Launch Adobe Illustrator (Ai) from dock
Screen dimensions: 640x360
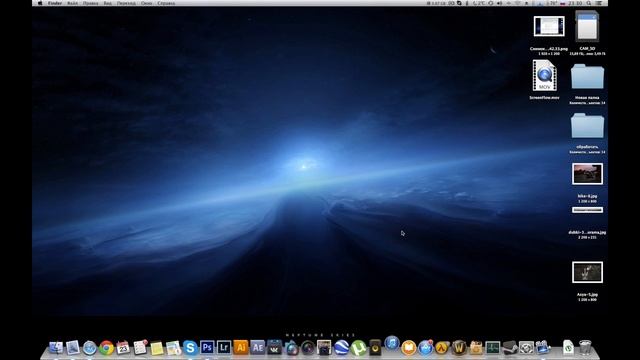(x=240, y=347)
